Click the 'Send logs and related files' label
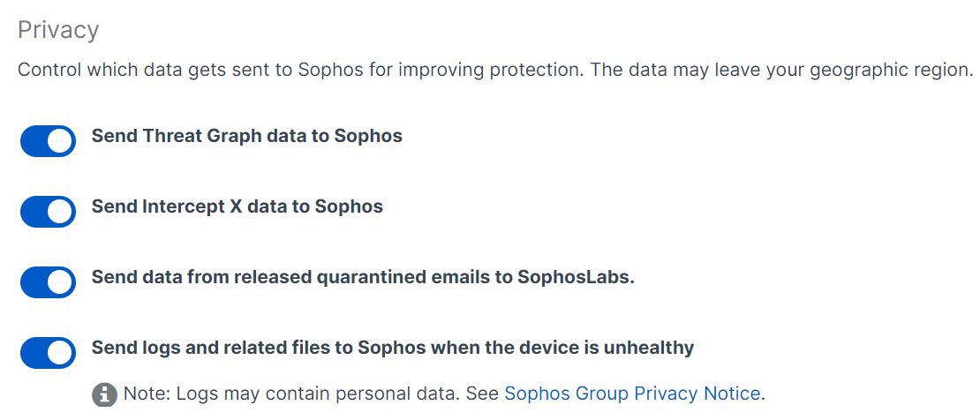Image resolution: width=980 pixels, height=420 pixels. 392,348
